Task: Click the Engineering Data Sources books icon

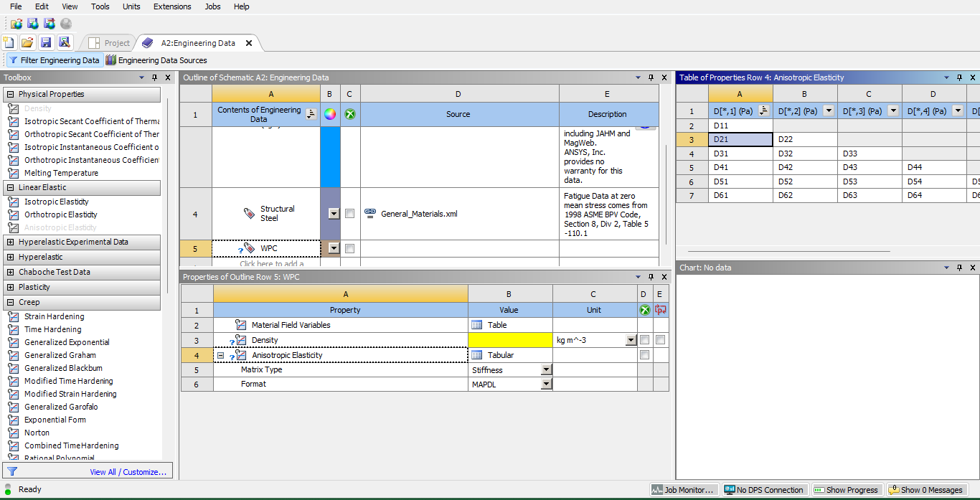Action: (111, 60)
